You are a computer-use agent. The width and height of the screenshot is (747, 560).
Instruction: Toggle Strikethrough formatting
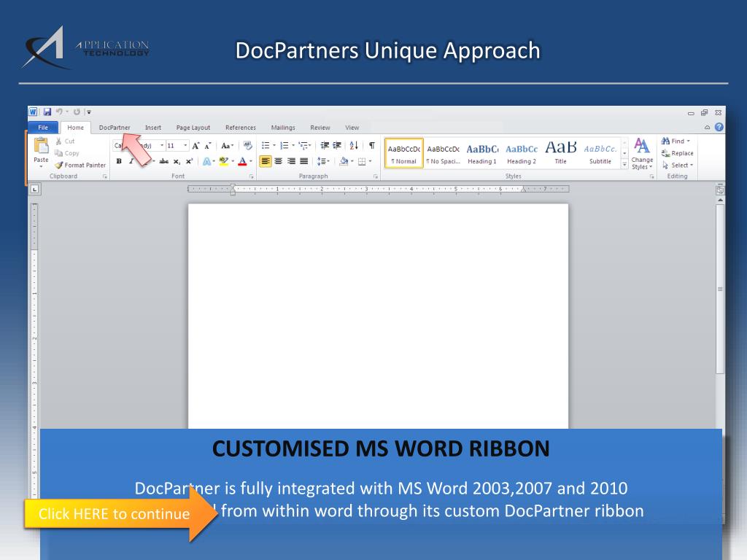tap(164, 161)
